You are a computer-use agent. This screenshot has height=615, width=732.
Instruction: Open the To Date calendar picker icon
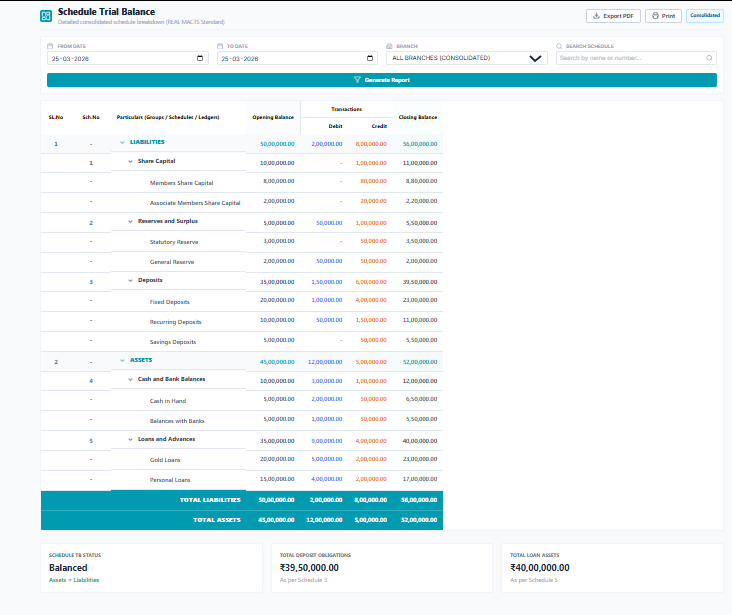coord(370,58)
